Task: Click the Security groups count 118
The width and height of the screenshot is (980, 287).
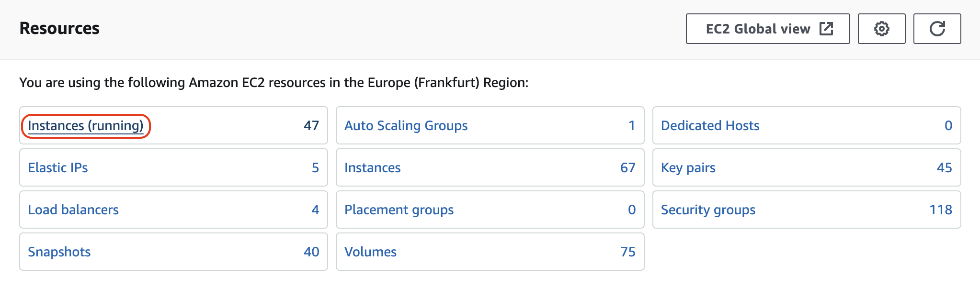Action: pyautogui.click(x=941, y=210)
